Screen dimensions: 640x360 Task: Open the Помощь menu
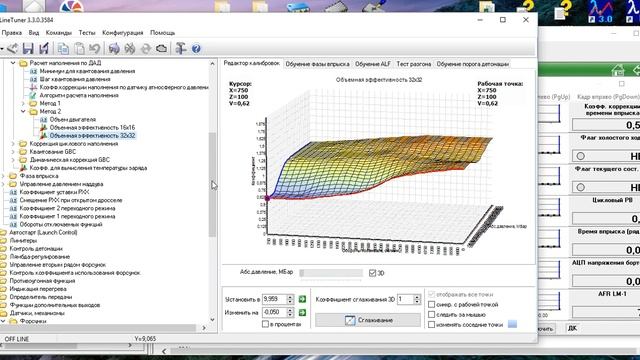pos(162,33)
